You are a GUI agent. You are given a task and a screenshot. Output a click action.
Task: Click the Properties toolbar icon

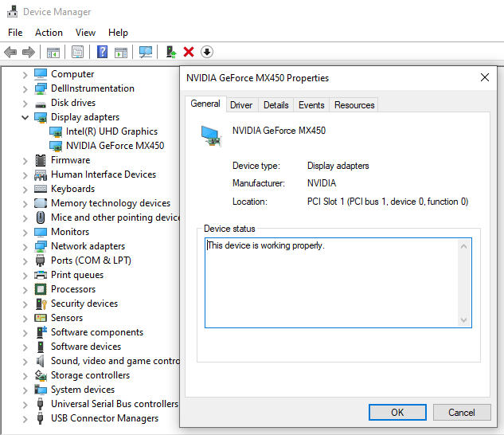[x=77, y=52]
